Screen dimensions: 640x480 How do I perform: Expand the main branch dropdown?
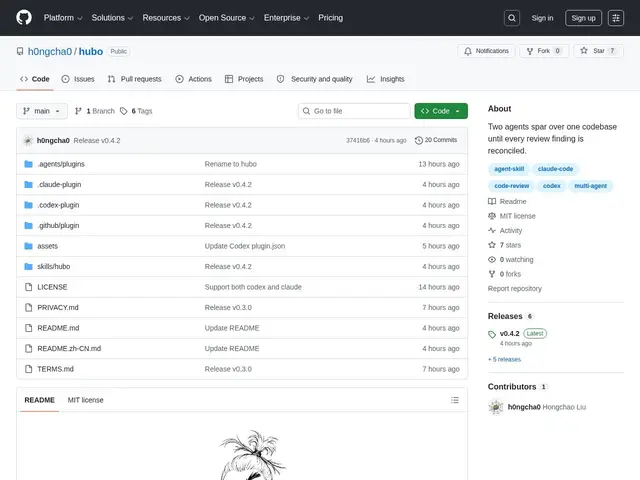(42, 111)
